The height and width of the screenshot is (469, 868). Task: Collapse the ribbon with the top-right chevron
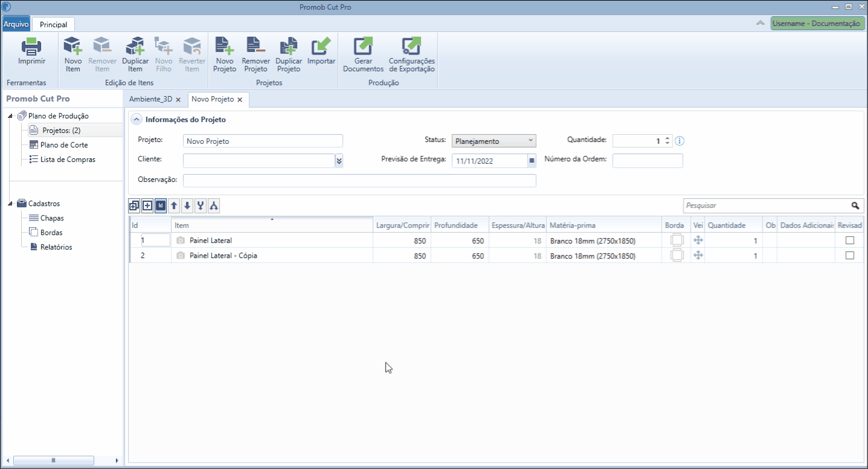[760, 23]
